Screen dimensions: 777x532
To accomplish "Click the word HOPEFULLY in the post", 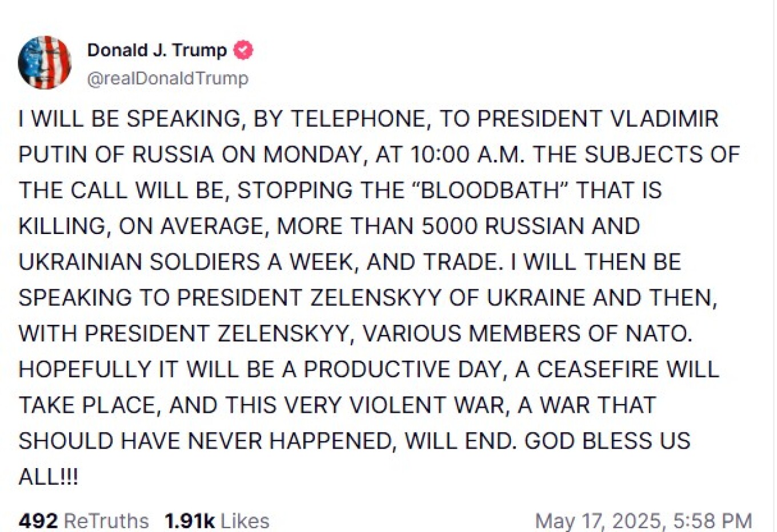I will [85, 369].
